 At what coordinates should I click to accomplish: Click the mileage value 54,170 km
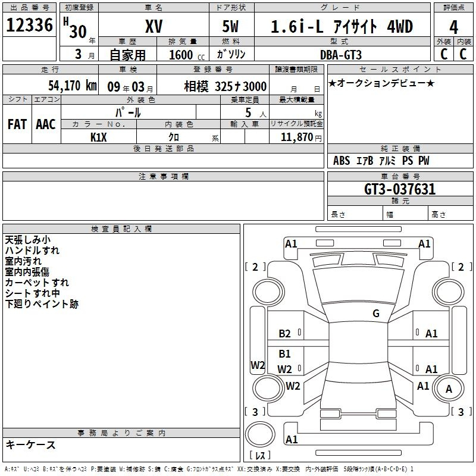click(x=65, y=86)
